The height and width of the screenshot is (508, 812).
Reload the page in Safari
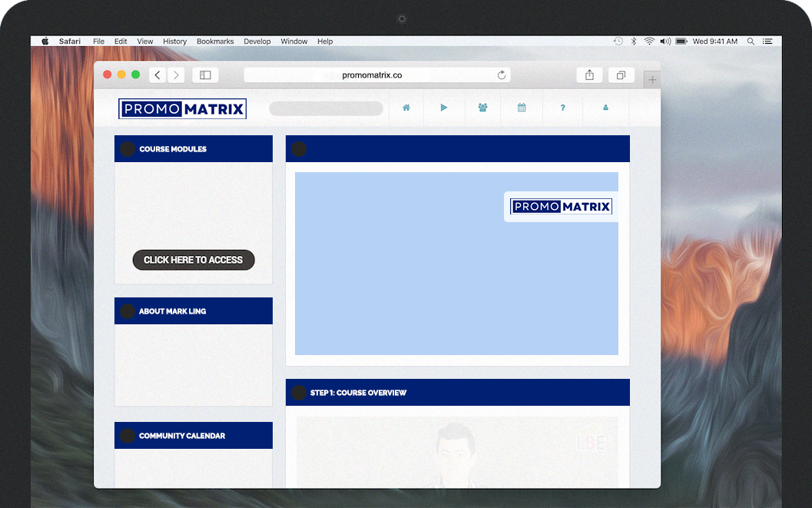[x=502, y=75]
